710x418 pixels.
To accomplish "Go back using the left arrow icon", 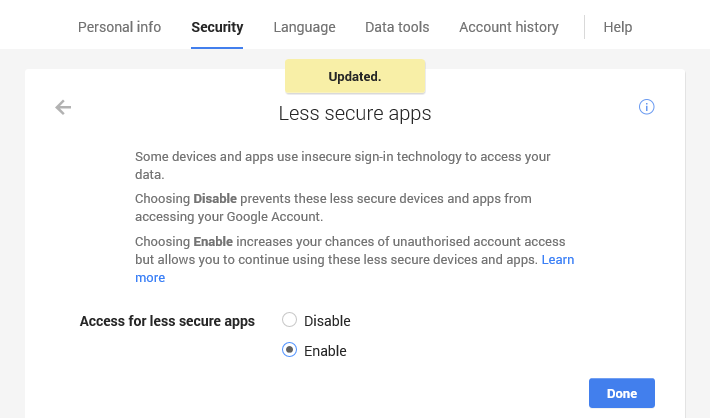I will click(x=63, y=107).
